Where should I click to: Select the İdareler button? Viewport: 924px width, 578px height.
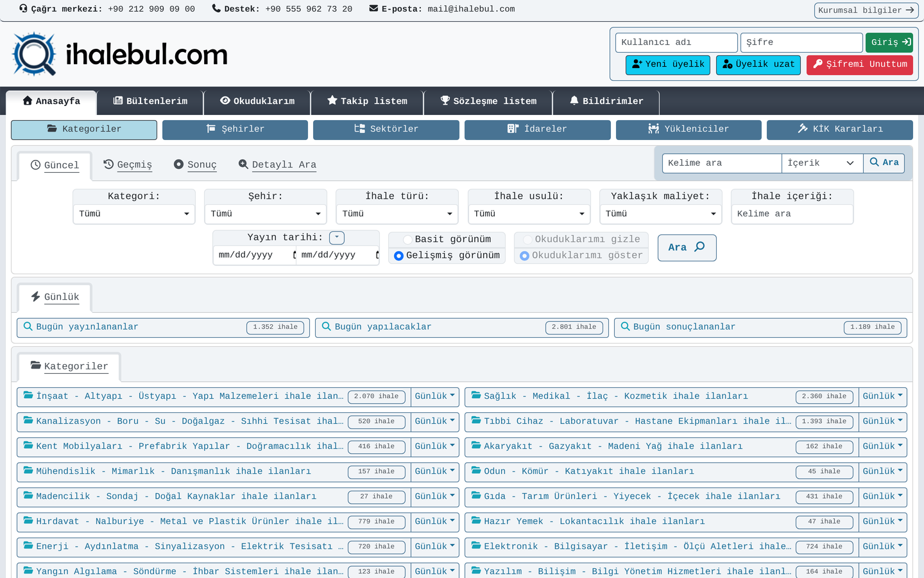(538, 130)
